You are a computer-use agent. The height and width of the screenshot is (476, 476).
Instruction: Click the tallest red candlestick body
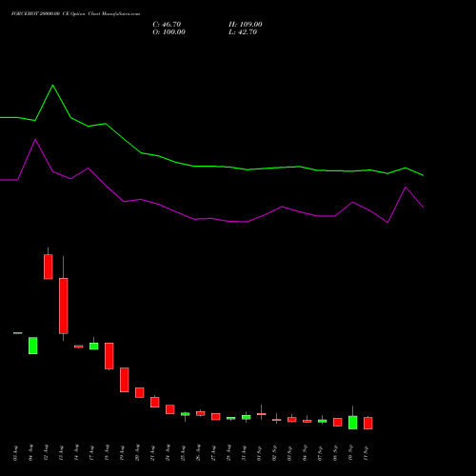point(64,306)
